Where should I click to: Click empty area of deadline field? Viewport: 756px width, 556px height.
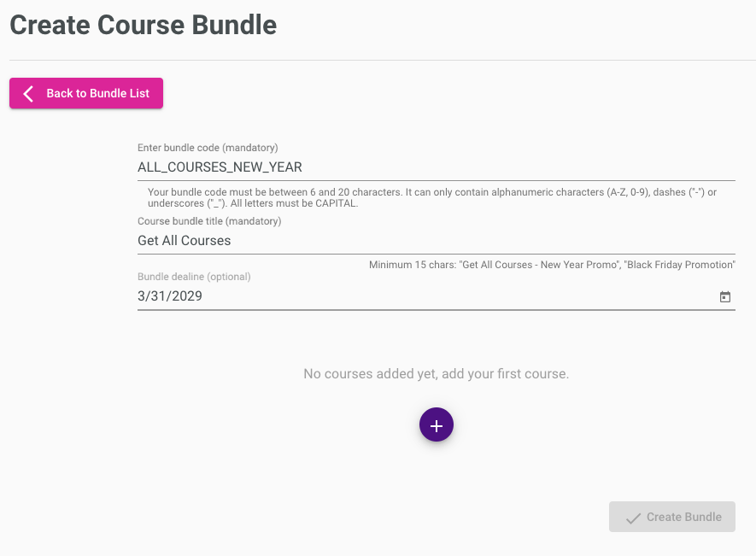[x=458, y=296]
